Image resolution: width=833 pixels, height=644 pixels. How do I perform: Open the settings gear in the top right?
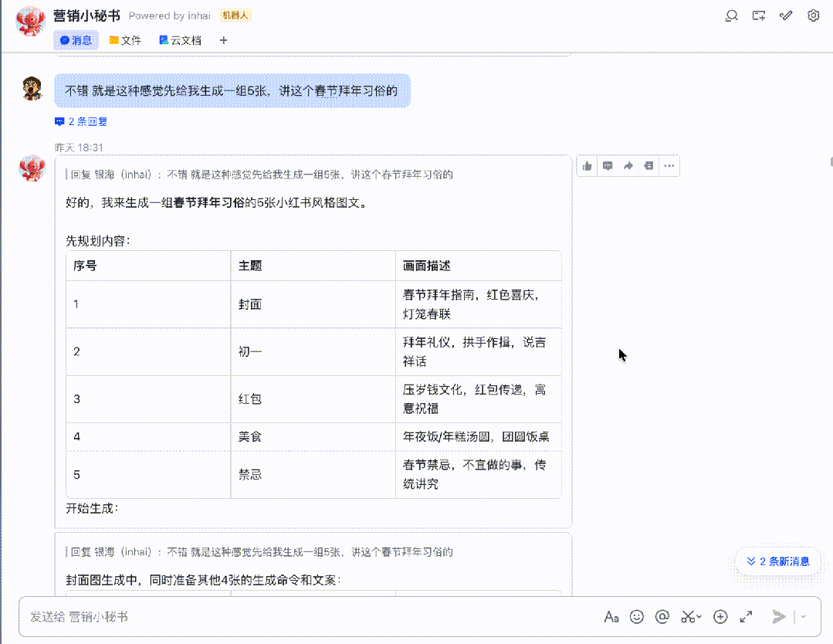(812, 15)
